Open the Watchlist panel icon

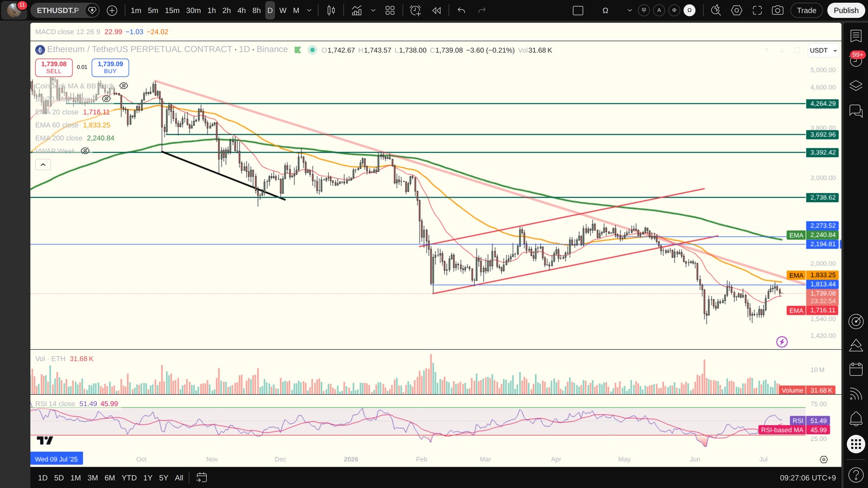click(856, 36)
